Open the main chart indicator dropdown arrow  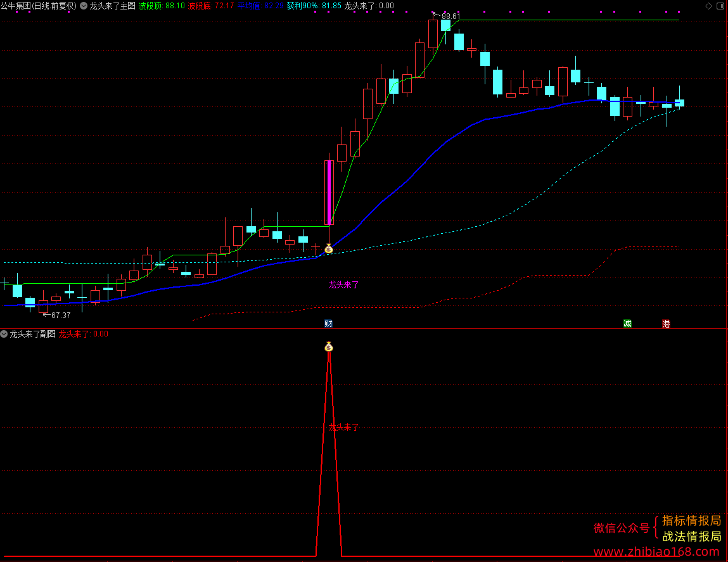(x=84, y=6)
